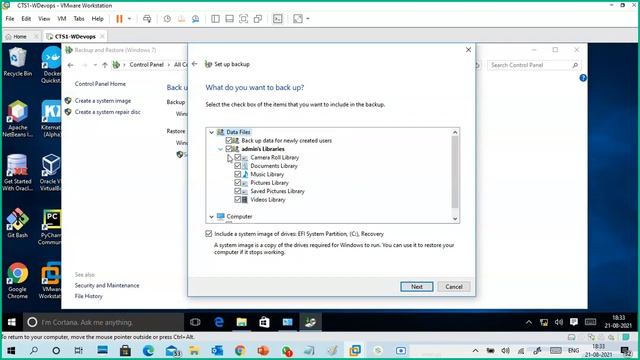The width and height of the screenshot is (640, 360).
Task: Open the VMware Edit menu
Action: (x=26, y=19)
